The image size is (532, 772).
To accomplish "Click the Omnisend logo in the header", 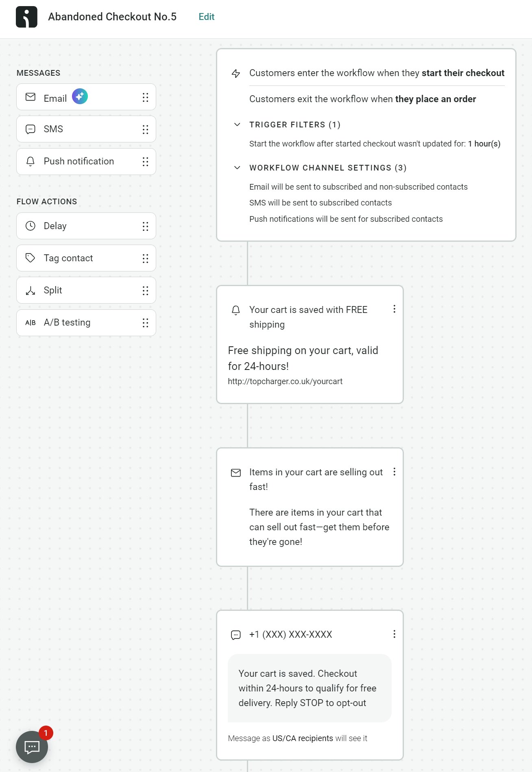I will 27,17.
